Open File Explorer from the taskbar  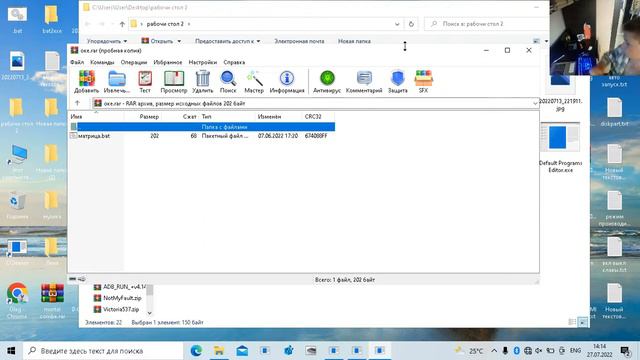pos(219,351)
